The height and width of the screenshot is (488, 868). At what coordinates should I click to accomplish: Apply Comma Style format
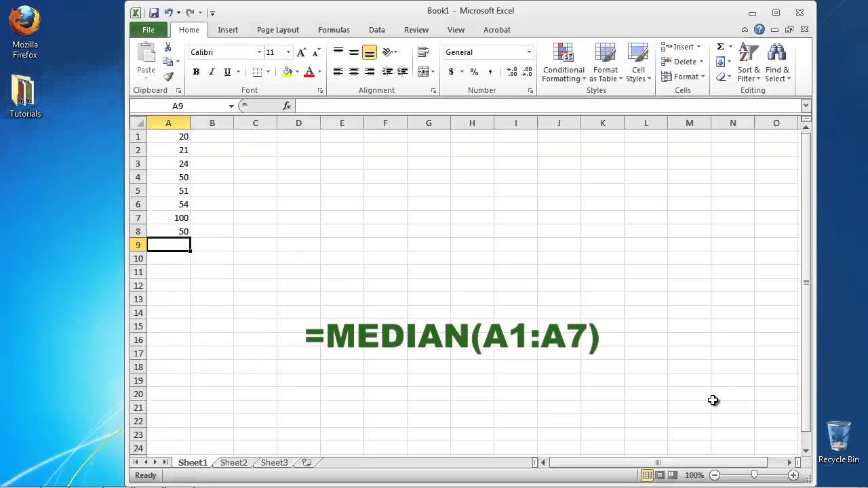[490, 72]
